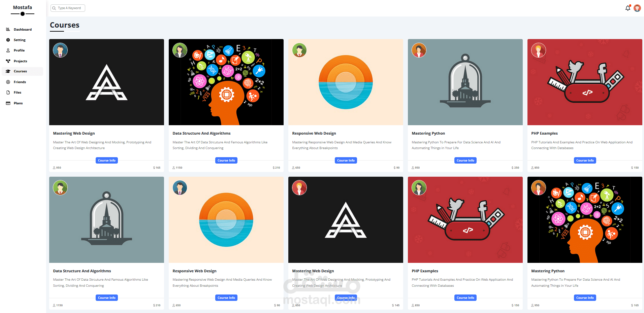Click the Files document icon in sidebar
Image resolution: width=644 pixels, height=313 pixels.
click(x=8, y=93)
